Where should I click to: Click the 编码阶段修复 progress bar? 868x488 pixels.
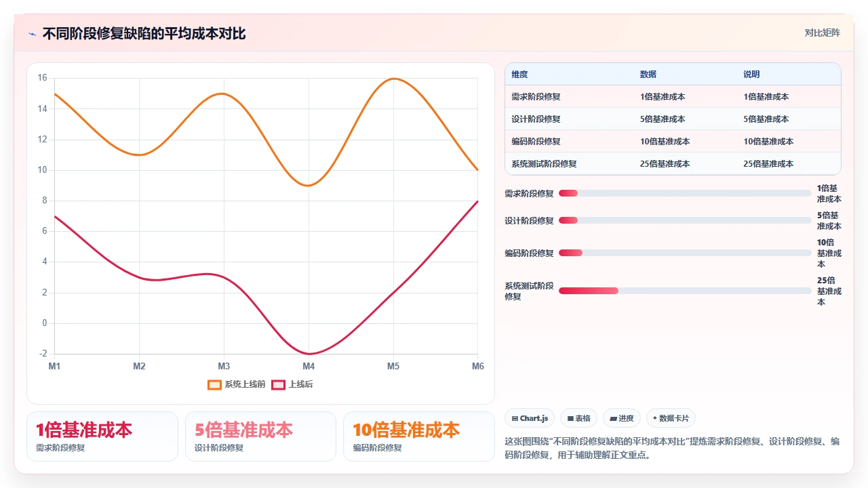point(685,253)
